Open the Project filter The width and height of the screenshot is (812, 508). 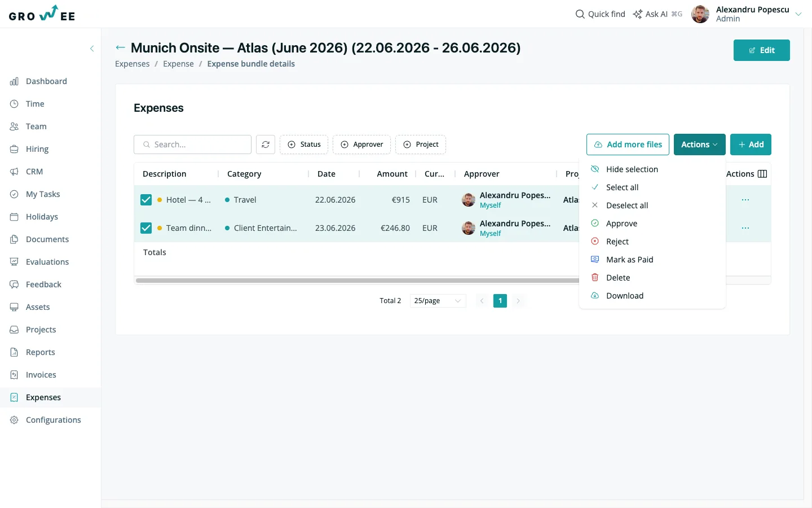[421, 144]
